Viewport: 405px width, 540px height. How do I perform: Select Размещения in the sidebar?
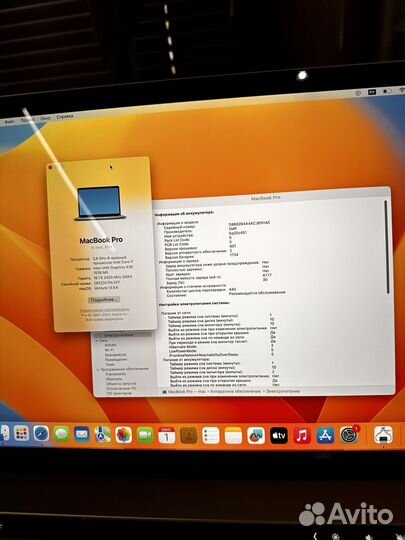click(x=116, y=359)
